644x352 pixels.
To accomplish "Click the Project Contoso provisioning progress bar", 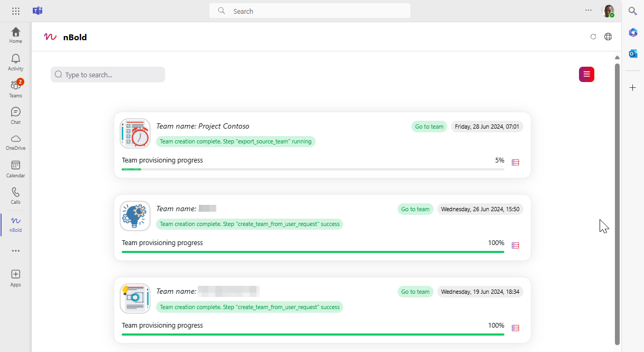I will [x=312, y=169].
